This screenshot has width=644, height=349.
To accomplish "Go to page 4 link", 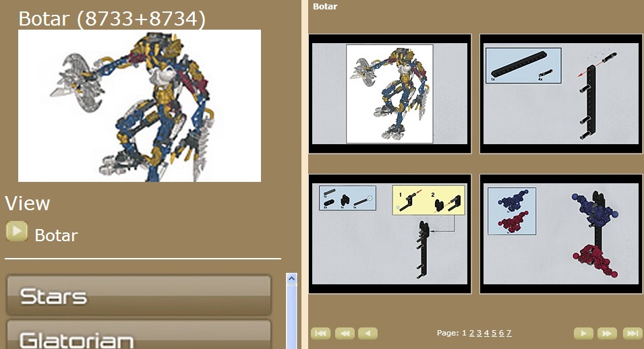I will (x=486, y=333).
